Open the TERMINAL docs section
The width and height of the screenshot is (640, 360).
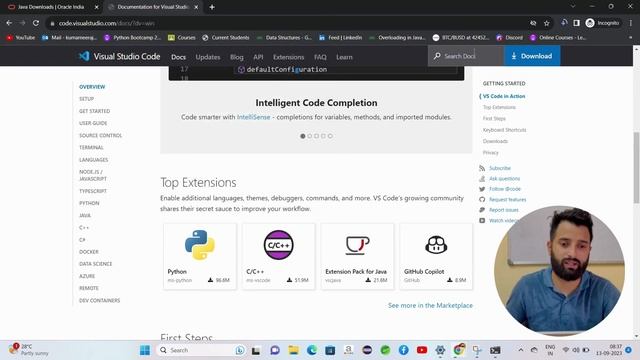click(x=91, y=147)
